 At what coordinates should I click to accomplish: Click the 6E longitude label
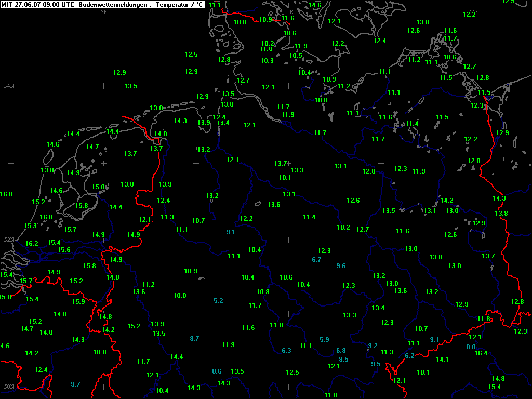(103, 12)
